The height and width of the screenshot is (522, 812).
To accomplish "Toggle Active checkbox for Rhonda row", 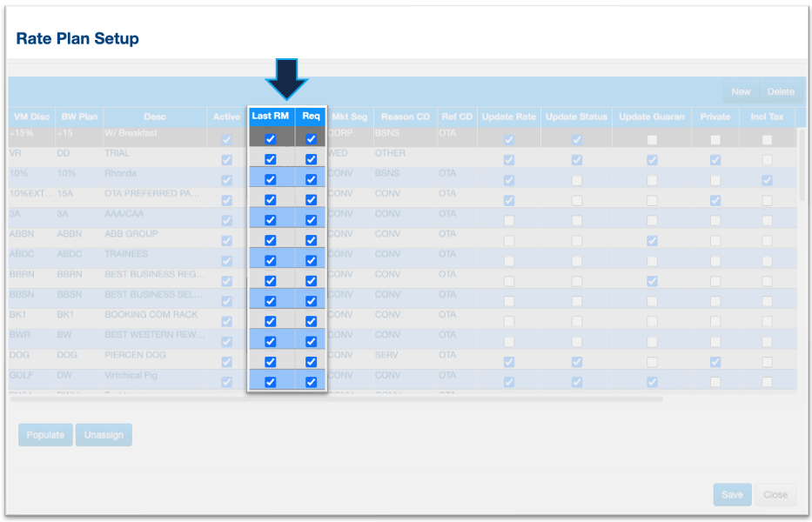I will [227, 180].
